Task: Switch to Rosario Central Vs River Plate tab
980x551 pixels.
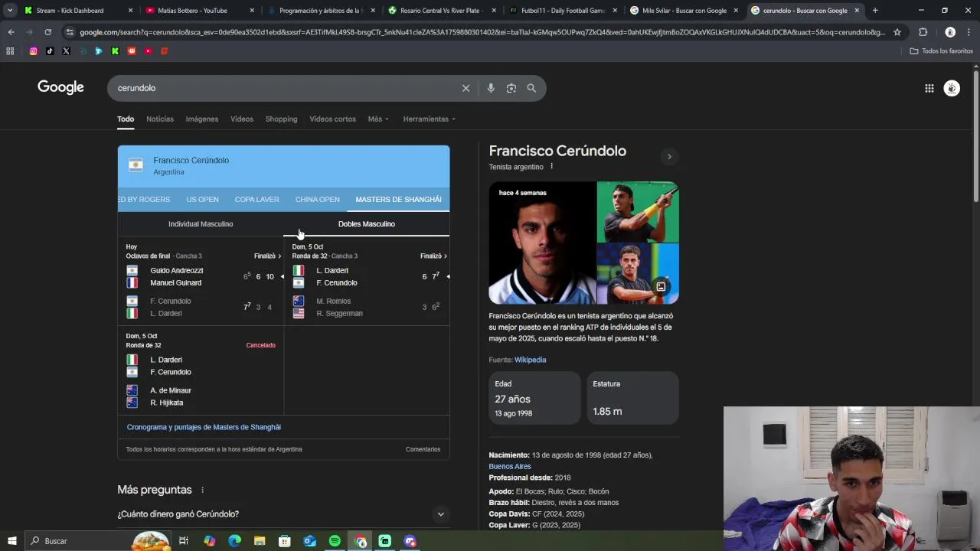Action: pyautogui.click(x=443, y=11)
